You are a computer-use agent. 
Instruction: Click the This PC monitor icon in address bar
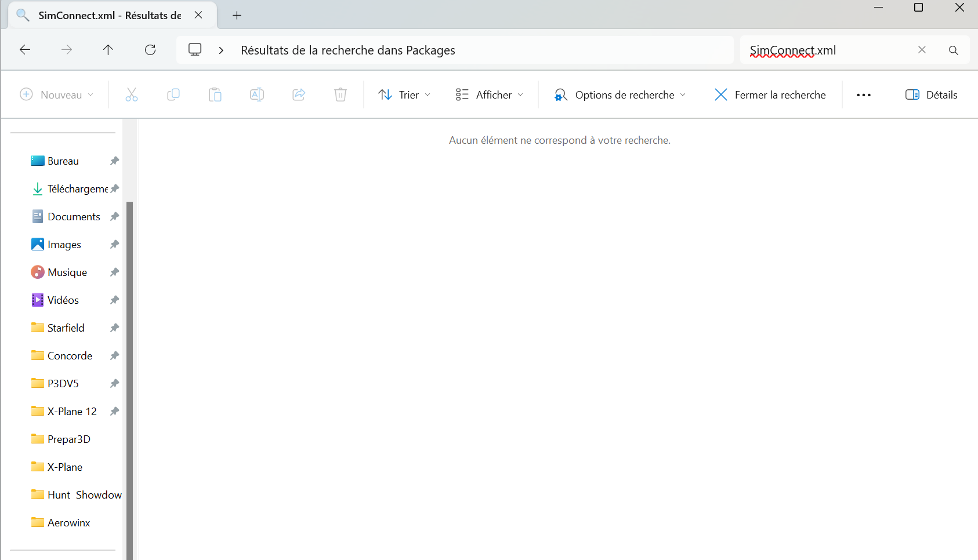(x=195, y=50)
